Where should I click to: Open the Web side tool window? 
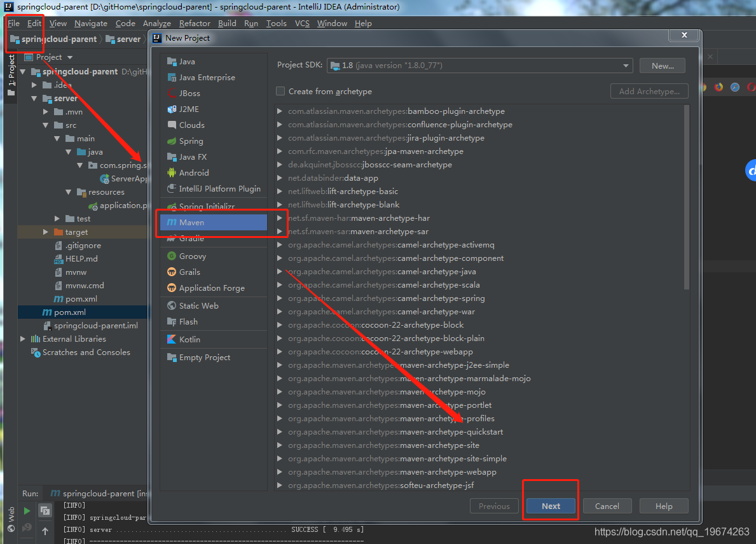(x=11, y=520)
